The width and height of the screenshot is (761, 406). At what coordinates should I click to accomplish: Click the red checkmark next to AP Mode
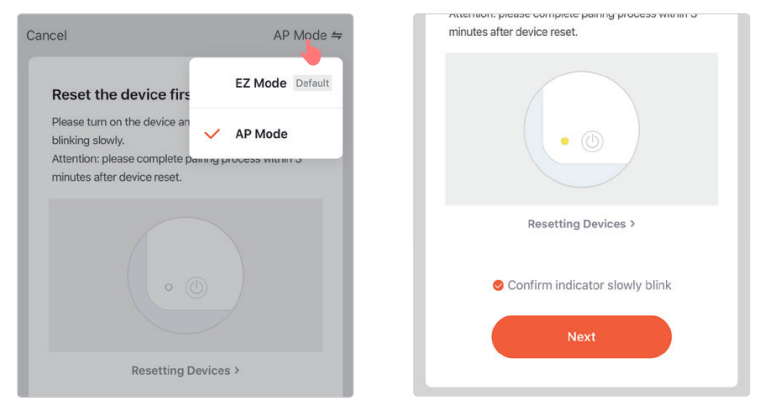tap(212, 134)
